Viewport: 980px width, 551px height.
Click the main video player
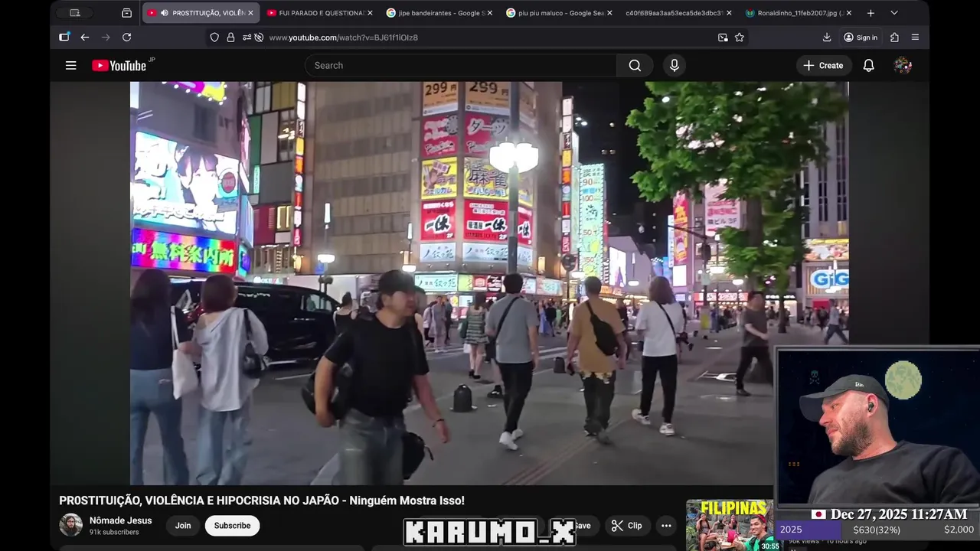[x=489, y=283]
